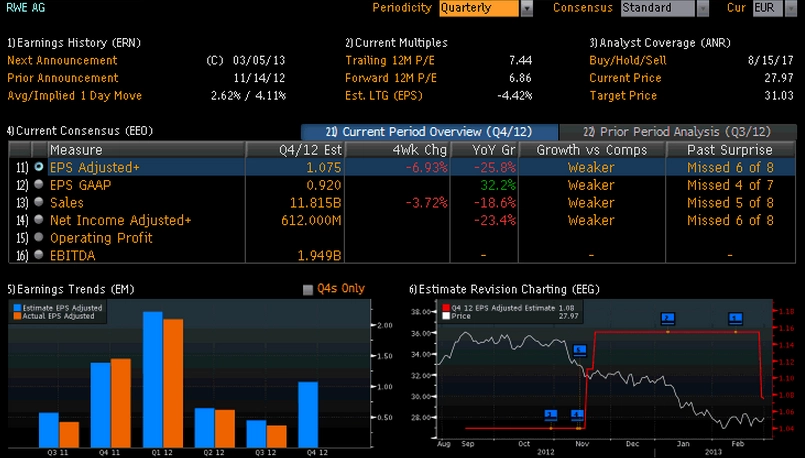
Task: Click the Net Income Adjusted+ label
Action: 120,220
